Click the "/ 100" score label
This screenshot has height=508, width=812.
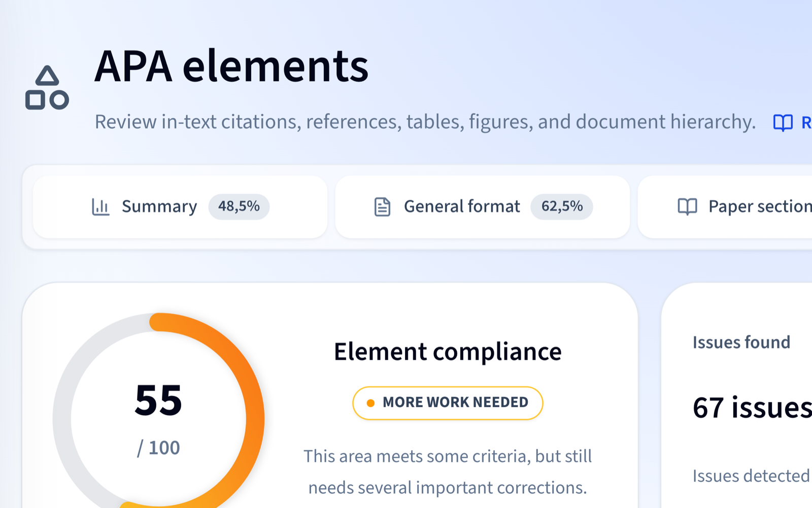(x=158, y=448)
